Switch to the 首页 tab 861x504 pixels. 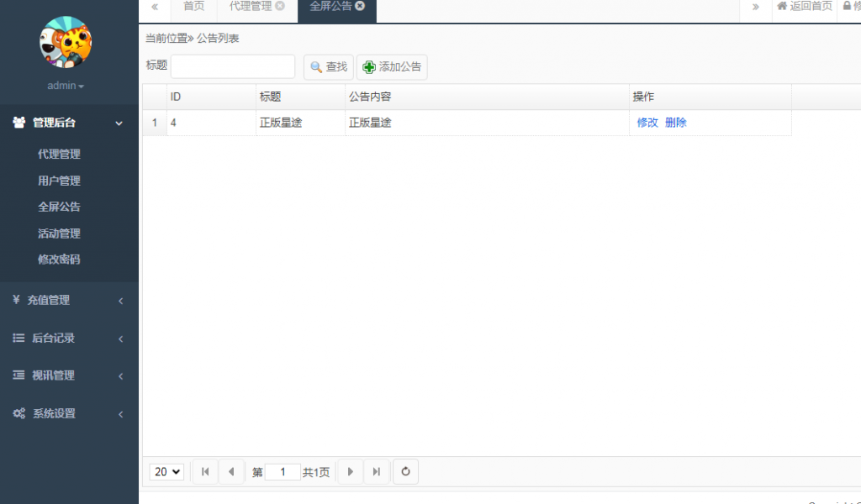click(x=193, y=7)
